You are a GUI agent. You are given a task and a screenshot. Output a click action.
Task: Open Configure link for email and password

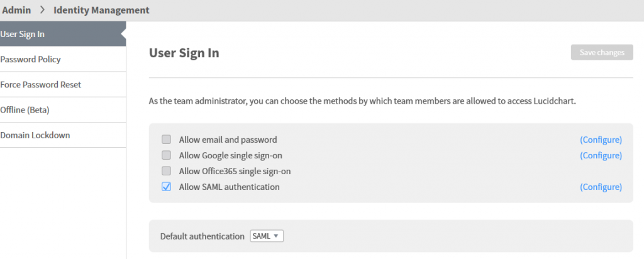point(601,140)
